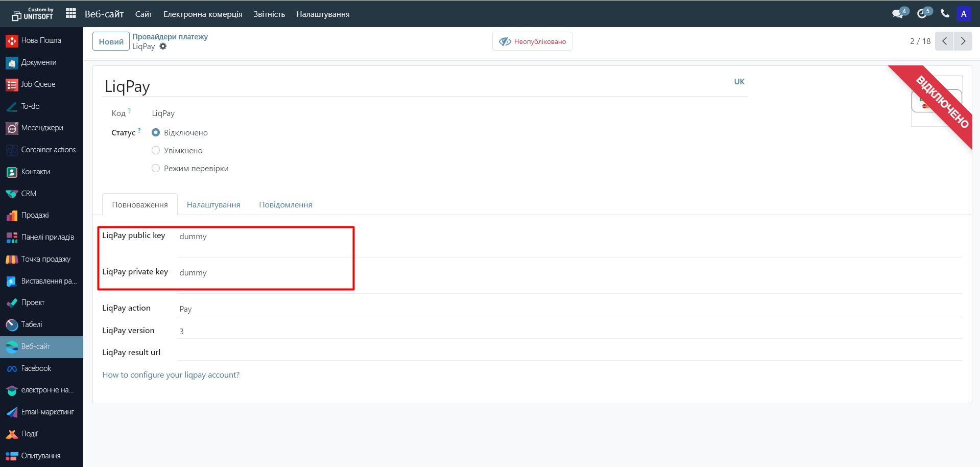The height and width of the screenshot is (467, 980).
Task: Open the apps grid menu icon
Action: click(71, 13)
